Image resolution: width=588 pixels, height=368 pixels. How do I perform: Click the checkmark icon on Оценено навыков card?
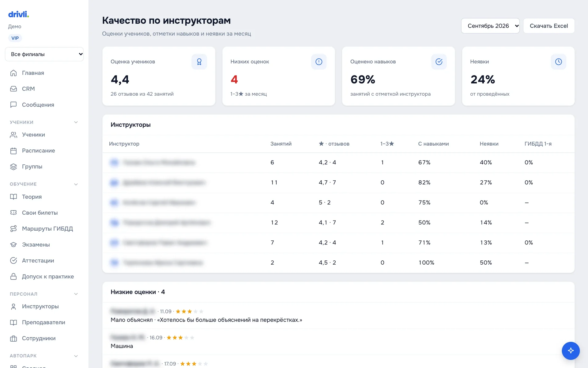point(439,62)
